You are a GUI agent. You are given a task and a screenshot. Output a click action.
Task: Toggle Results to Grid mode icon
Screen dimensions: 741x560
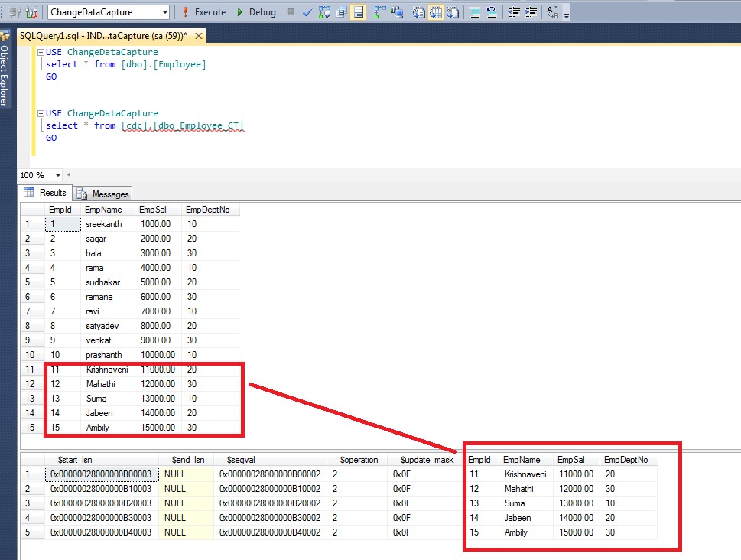pos(437,12)
